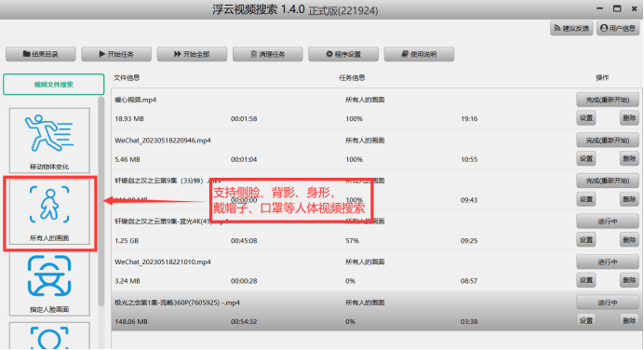Click the 操作 column header
This screenshot has height=350, width=644.
[x=602, y=77]
